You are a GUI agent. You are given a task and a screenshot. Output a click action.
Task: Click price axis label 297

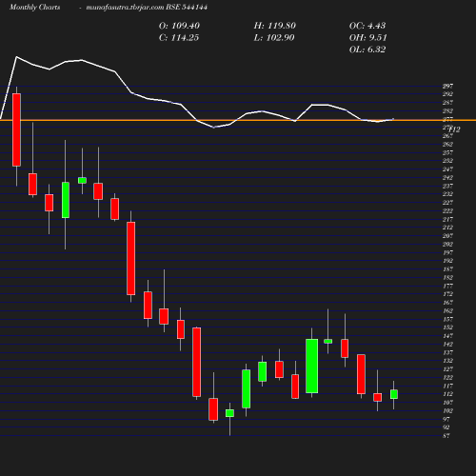coord(447,86)
